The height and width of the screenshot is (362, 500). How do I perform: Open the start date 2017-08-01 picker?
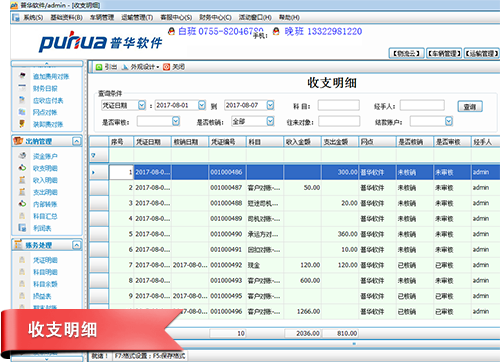202,105
